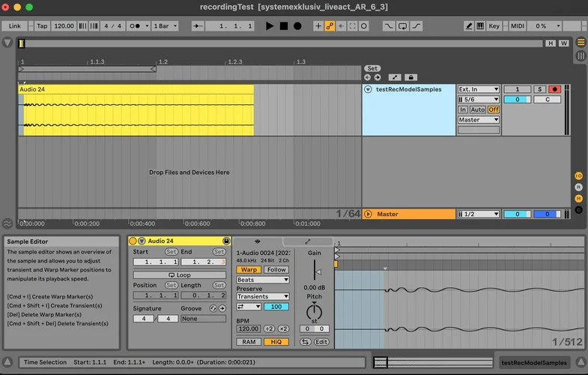Image resolution: width=588 pixels, height=375 pixels.
Task: Open the Ext. In input dropdown
Action: point(479,89)
